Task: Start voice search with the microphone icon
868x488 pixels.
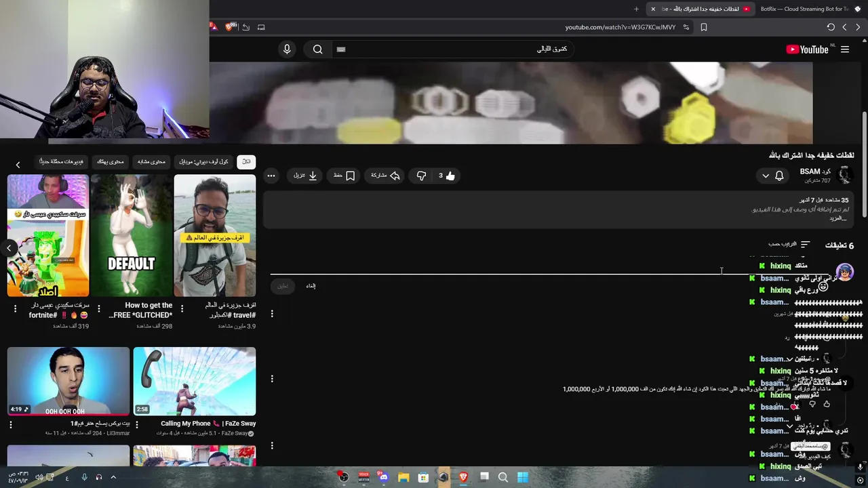Action: [287, 49]
